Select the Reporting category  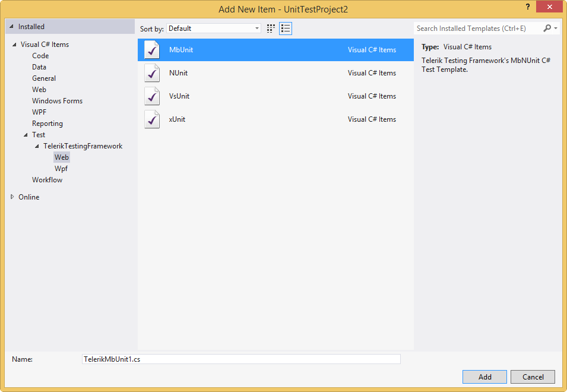(47, 124)
